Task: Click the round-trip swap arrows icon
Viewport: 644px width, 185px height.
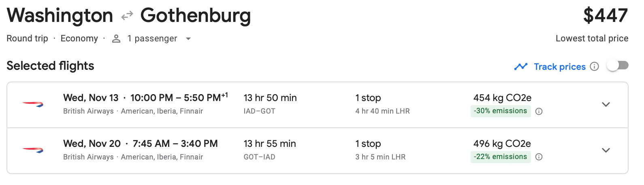Action: click(127, 16)
